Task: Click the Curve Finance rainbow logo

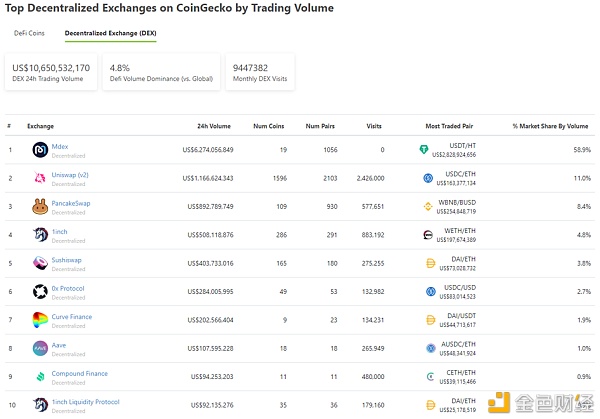Action: 40,320
